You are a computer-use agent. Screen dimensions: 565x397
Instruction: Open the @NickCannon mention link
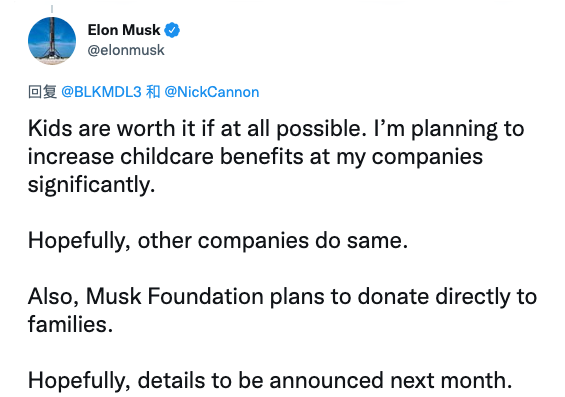point(212,92)
